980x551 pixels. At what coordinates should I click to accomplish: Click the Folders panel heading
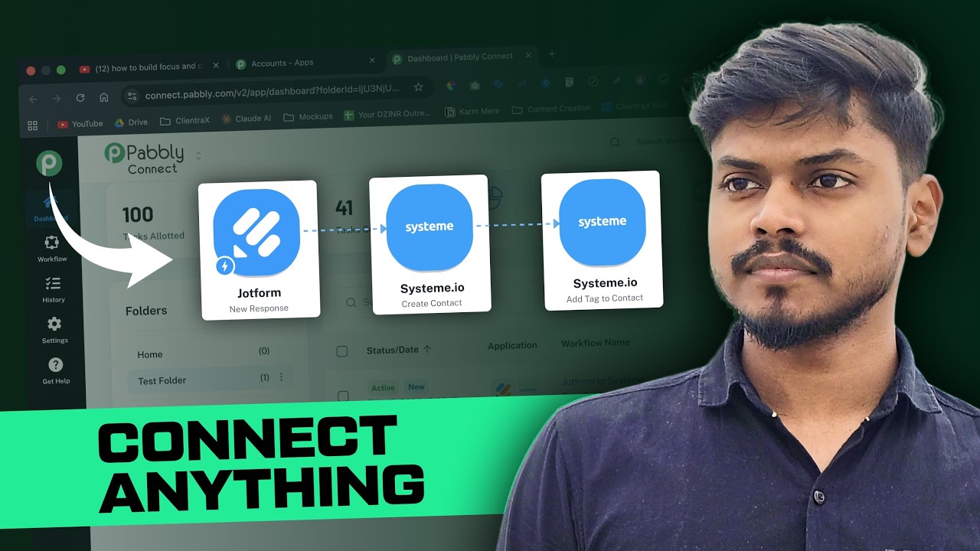pos(146,311)
